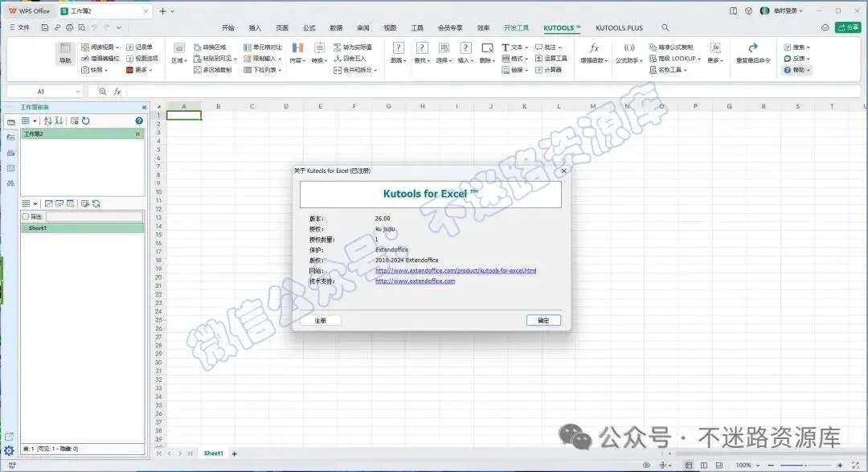The height and width of the screenshot is (472, 868).
Task: Expand the 高级 LOOKUP dropdown
Action: coord(699,59)
